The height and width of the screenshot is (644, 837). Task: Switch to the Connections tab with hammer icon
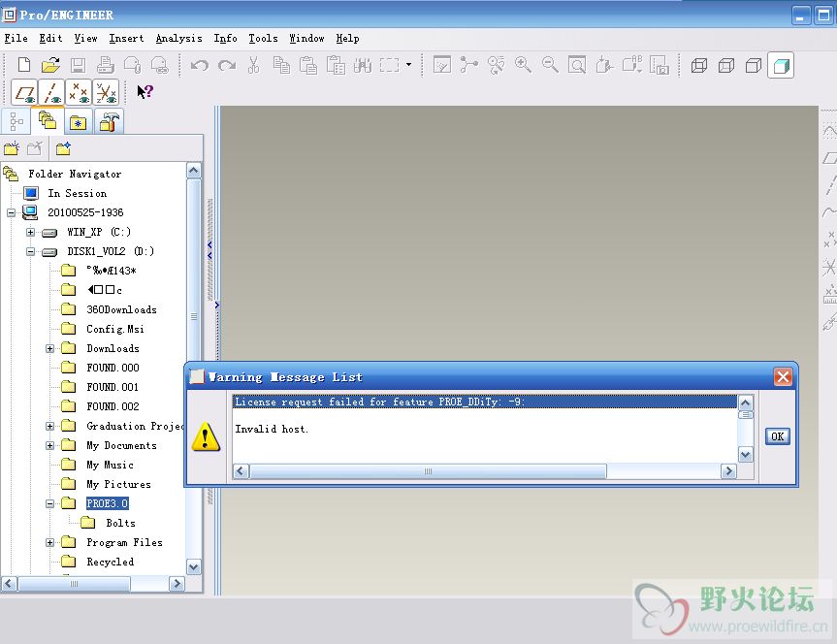[109, 122]
